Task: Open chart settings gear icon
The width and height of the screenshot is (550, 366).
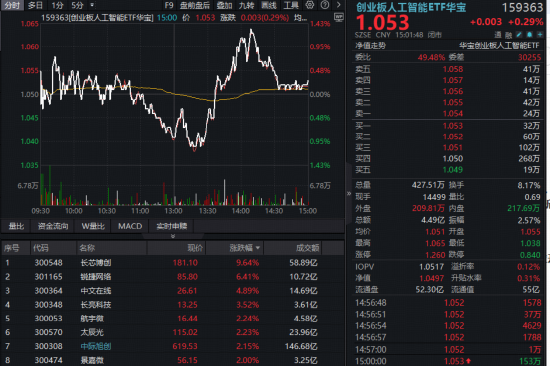Action: pos(310,5)
